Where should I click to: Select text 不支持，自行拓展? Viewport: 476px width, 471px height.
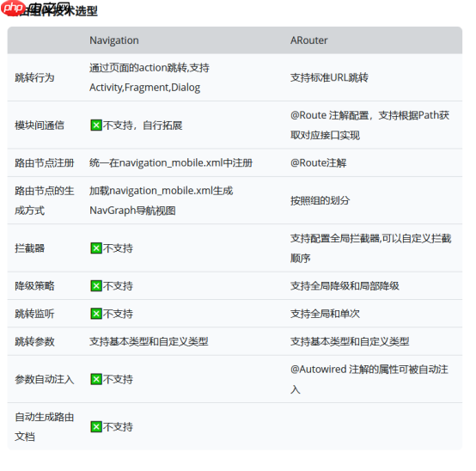click(x=143, y=125)
